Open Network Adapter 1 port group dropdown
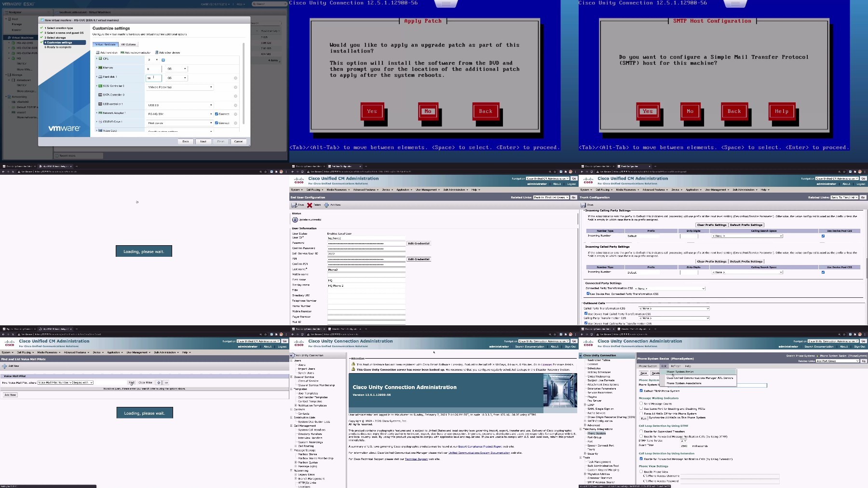 (180, 114)
